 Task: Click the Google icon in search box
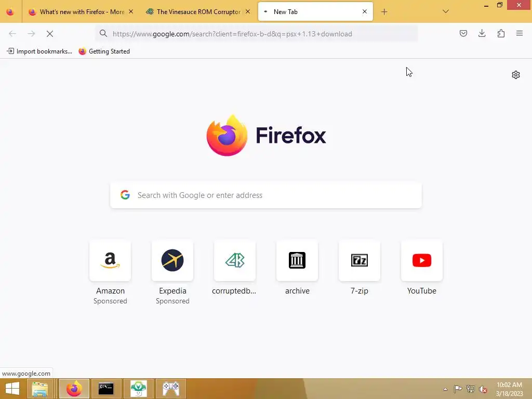(125, 195)
